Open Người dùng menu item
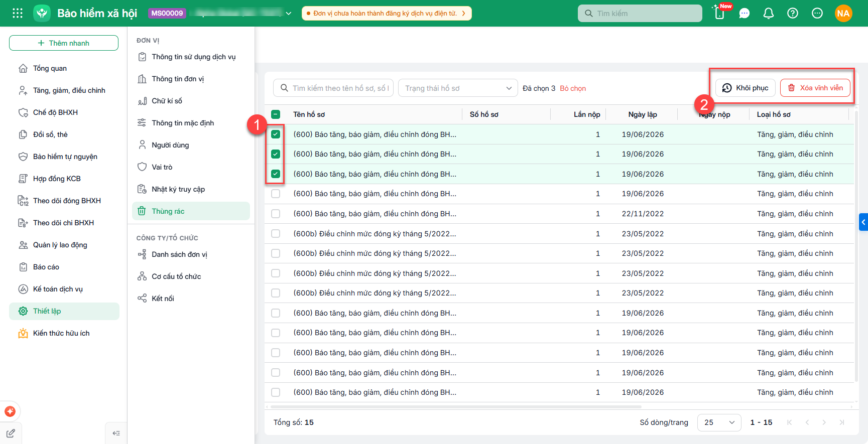The height and width of the screenshot is (444, 868). (191, 145)
